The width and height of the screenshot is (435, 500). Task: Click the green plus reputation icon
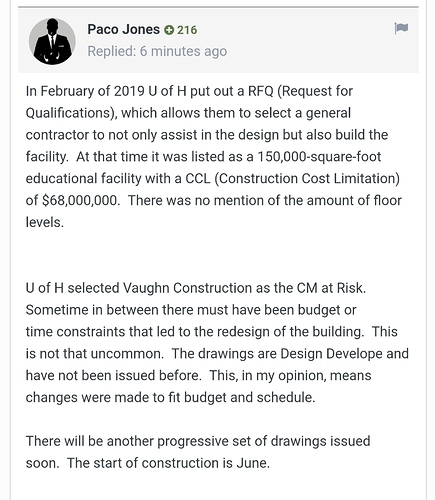tap(169, 30)
